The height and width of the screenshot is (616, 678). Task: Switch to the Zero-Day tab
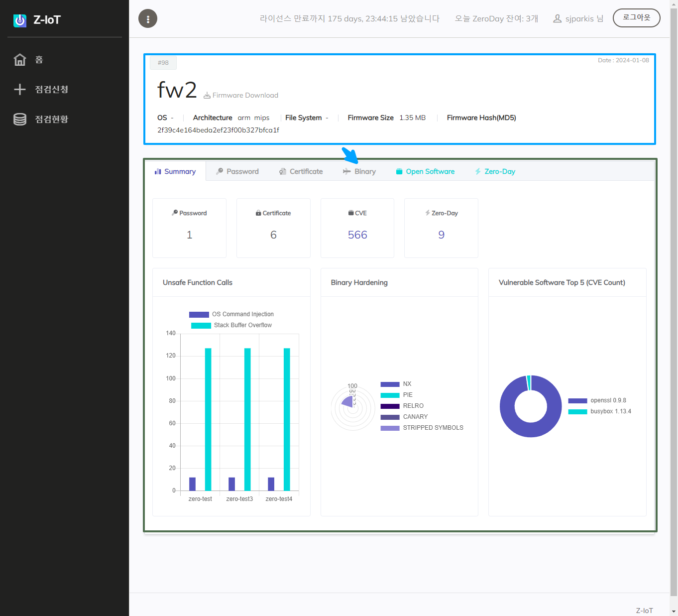click(x=495, y=171)
